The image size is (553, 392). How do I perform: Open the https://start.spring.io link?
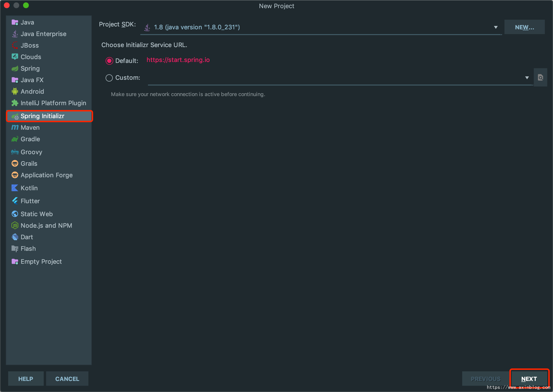click(178, 60)
